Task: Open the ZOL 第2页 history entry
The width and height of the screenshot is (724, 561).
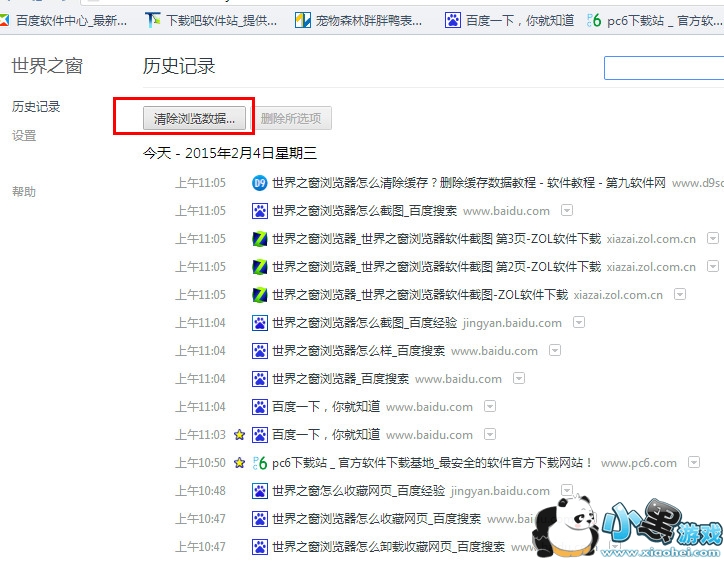Action: click(x=436, y=267)
